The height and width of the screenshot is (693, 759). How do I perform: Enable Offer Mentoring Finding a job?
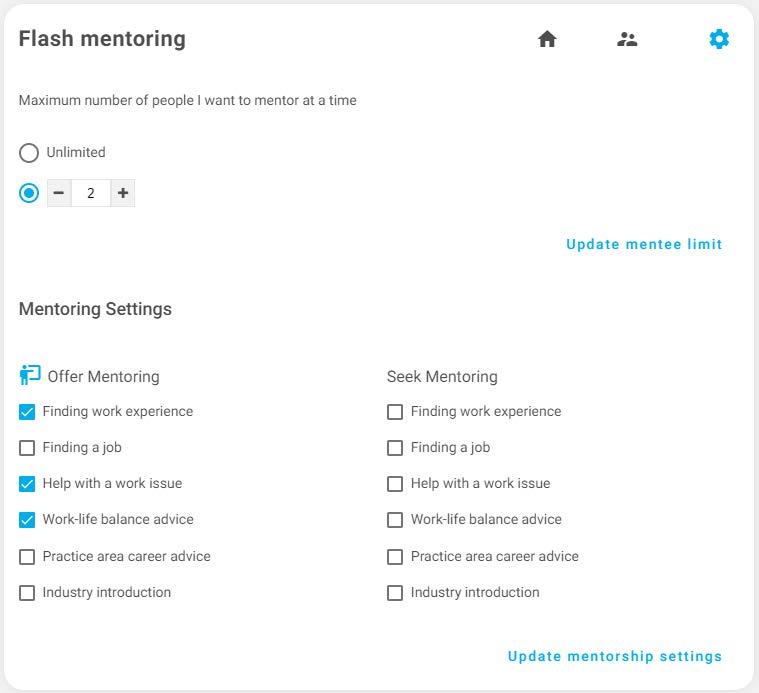point(27,448)
